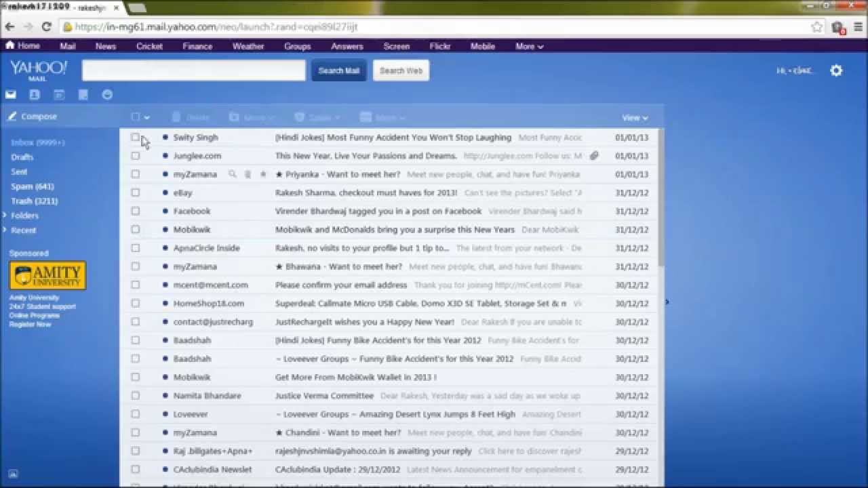Bookmark this page with the star icon
This screenshot has width=868, height=488.
coord(817,27)
